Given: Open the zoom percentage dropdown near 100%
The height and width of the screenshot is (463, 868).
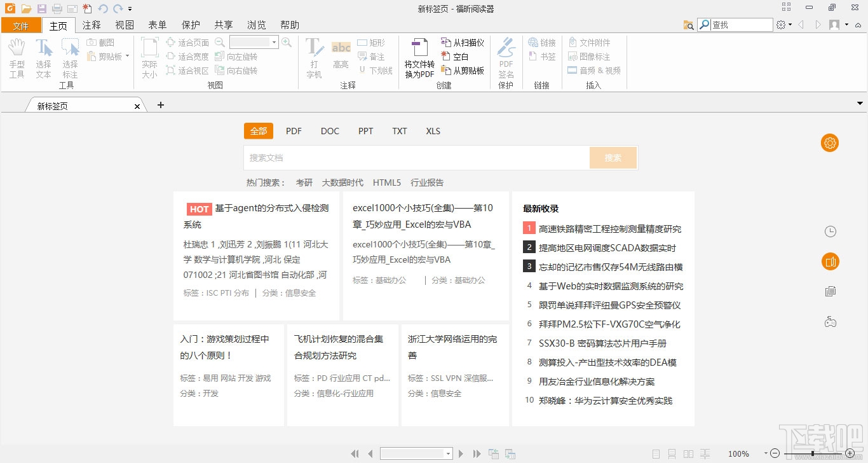Looking at the screenshot, I should coord(767,453).
